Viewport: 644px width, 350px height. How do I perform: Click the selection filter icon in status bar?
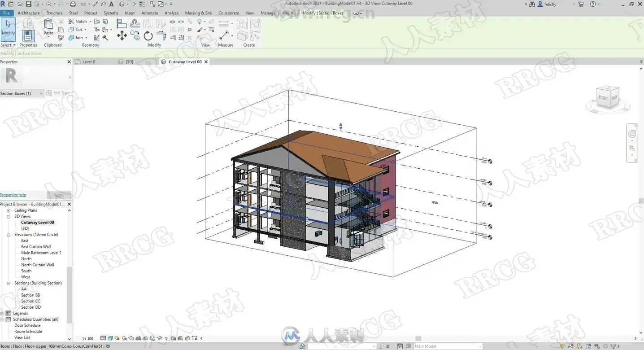(x=614, y=346)
